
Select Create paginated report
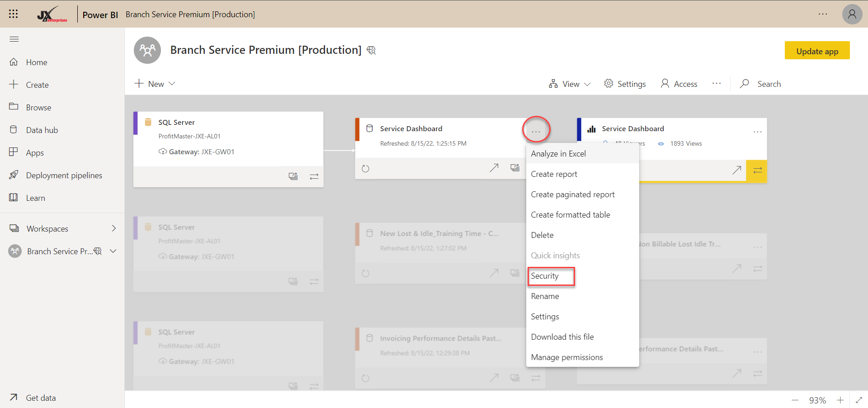pyautogui.click(x=583, y=195)
